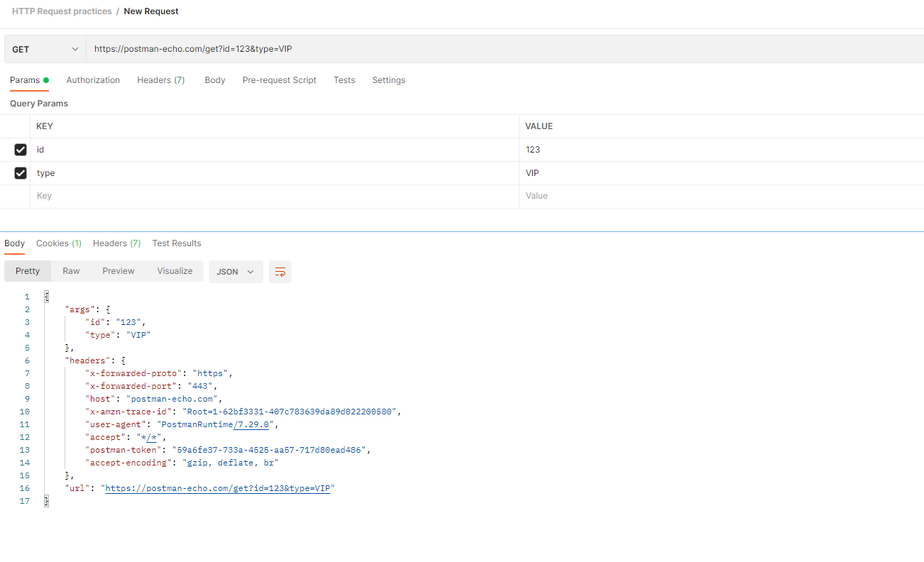The image size is (924, 562).
Task: Select the response Body tab
Action: point(15,243)
